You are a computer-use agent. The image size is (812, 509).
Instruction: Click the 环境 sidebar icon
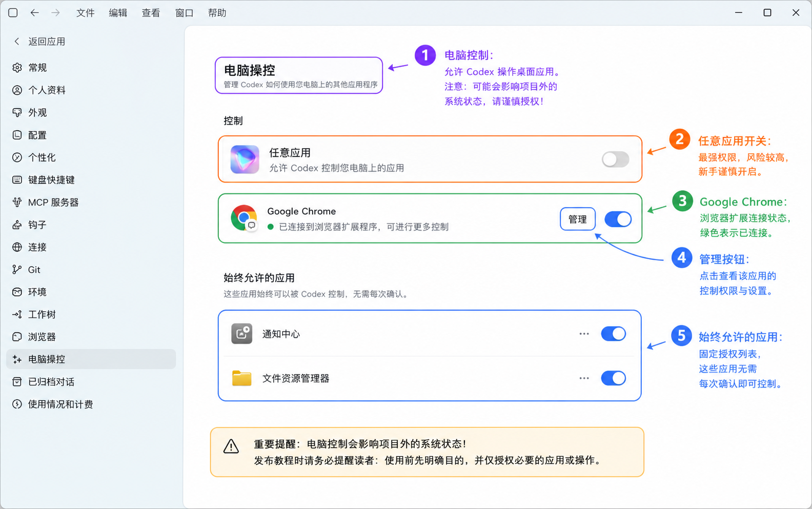pyautogui.click(x=17, y=292)
